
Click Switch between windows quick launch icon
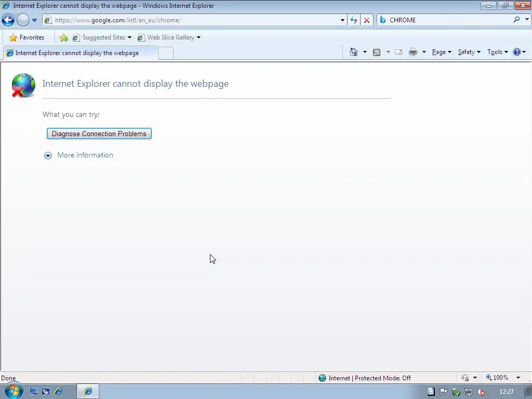(46, 392)
